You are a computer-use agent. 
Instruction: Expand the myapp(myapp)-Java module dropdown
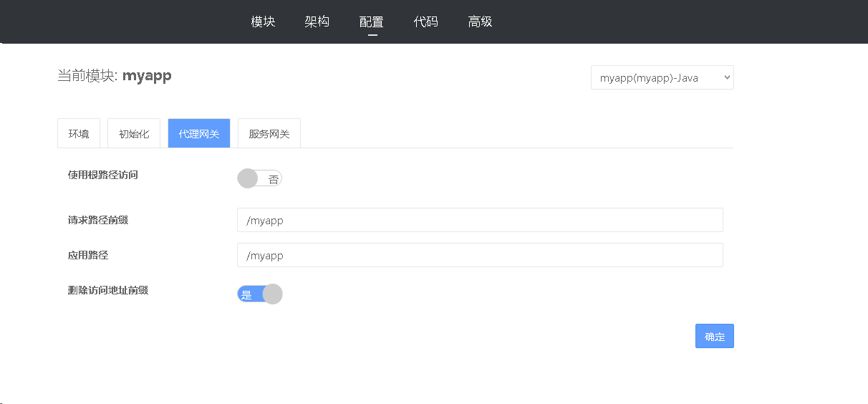(662, 77)
